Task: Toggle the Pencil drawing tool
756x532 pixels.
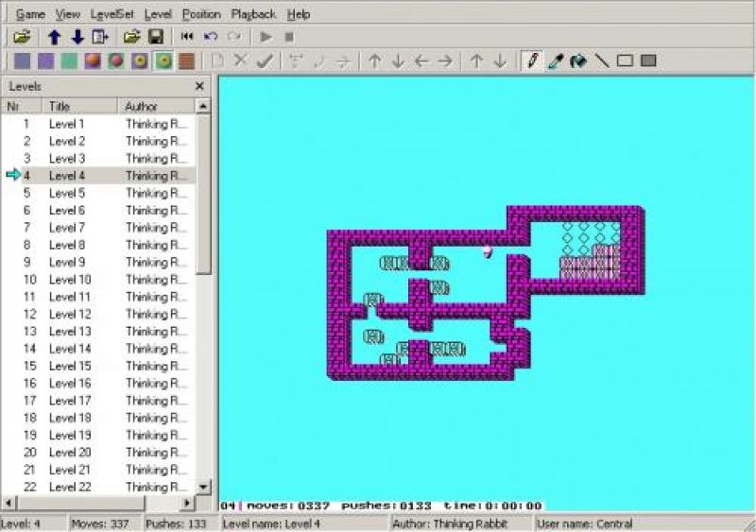Action: 531,60
